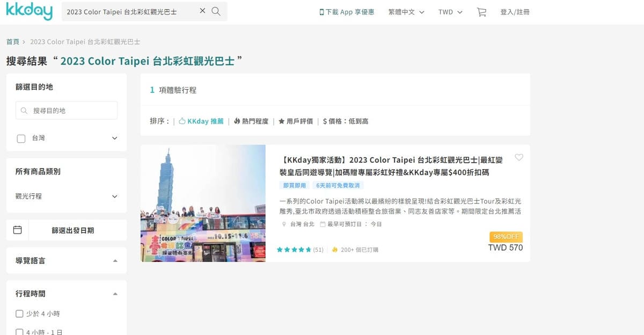Clear the search box with the X icon
Screen dimensions: 644x335
[202, 11]
